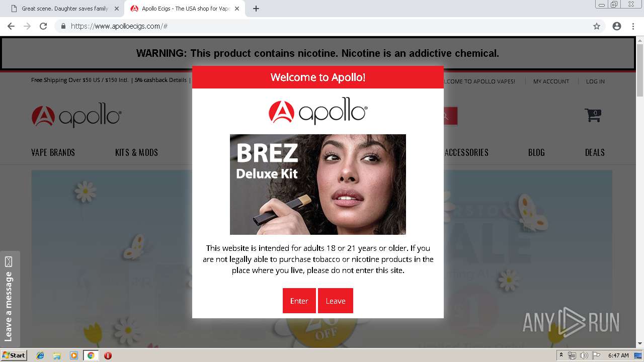The width and height of the screenshot is (644, 362).
Task: Open the ACCESSORIES menu
Action: pyautogui.click(x=466, y=152)
